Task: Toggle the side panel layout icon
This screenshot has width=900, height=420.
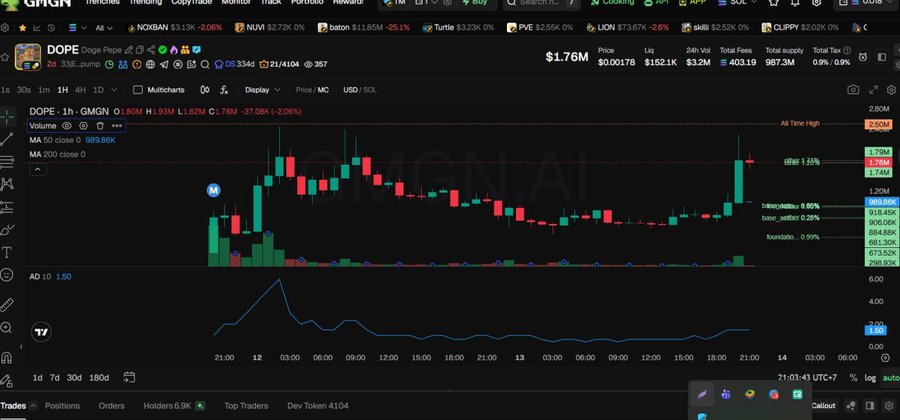Action: point(882,57)
